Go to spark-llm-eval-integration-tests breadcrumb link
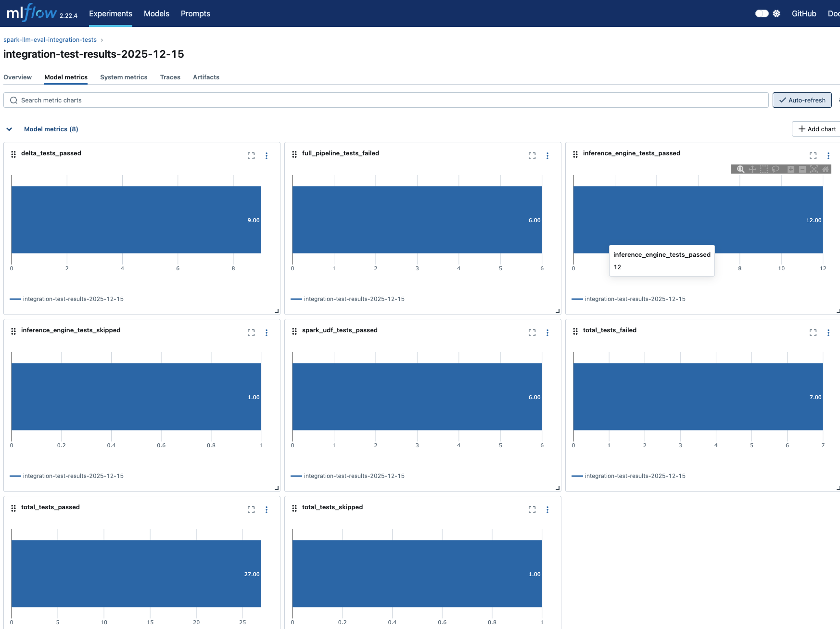The image size is (840, 629). [50, 40]
